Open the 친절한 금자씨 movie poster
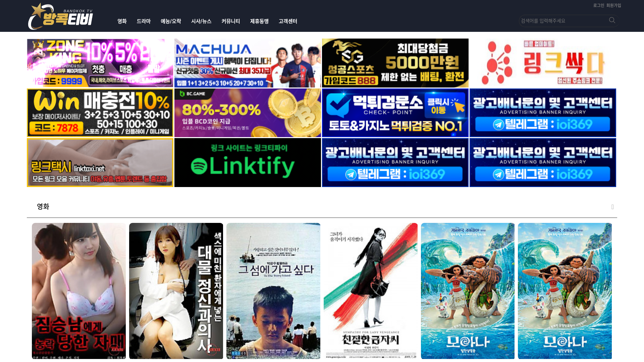The width and height of the screenshot is (644, 362). (x=371, y=291)
